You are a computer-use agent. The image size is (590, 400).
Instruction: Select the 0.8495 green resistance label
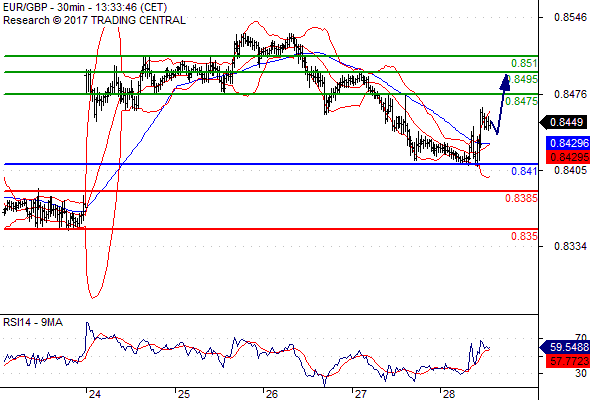(x=523, y=79)
